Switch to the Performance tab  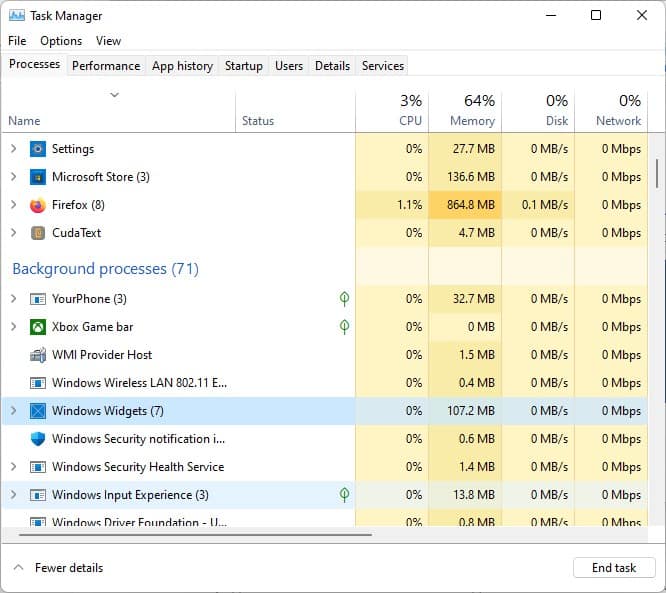(106, 66)
